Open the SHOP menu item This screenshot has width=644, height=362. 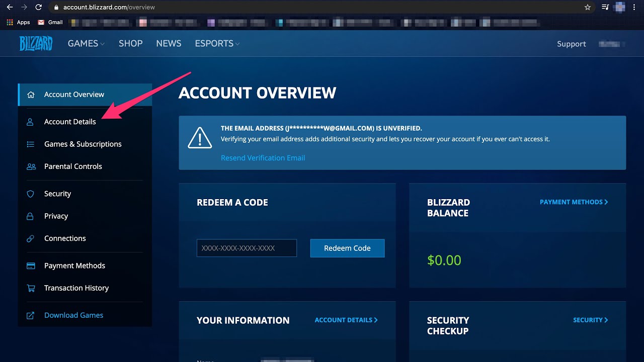(131, 44)
